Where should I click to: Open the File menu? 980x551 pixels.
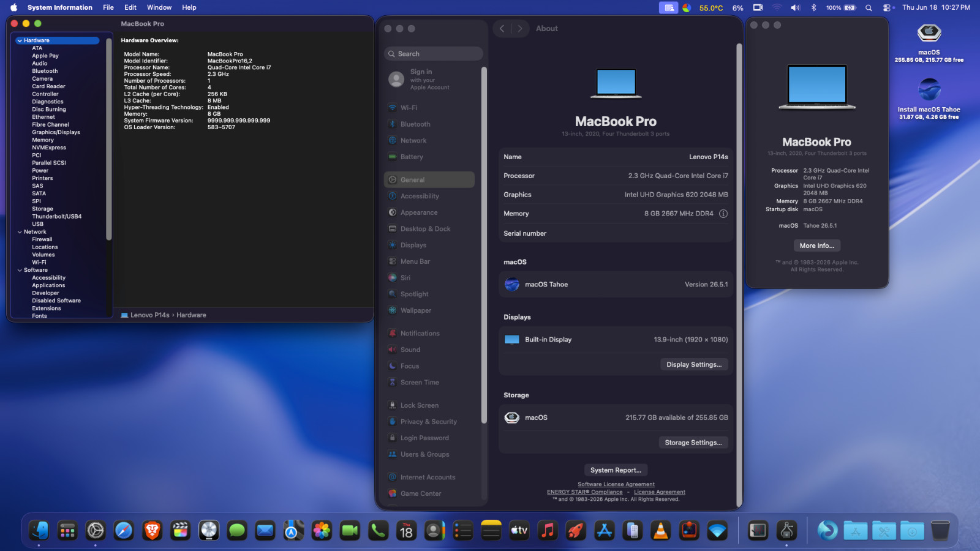click(108, 7)
